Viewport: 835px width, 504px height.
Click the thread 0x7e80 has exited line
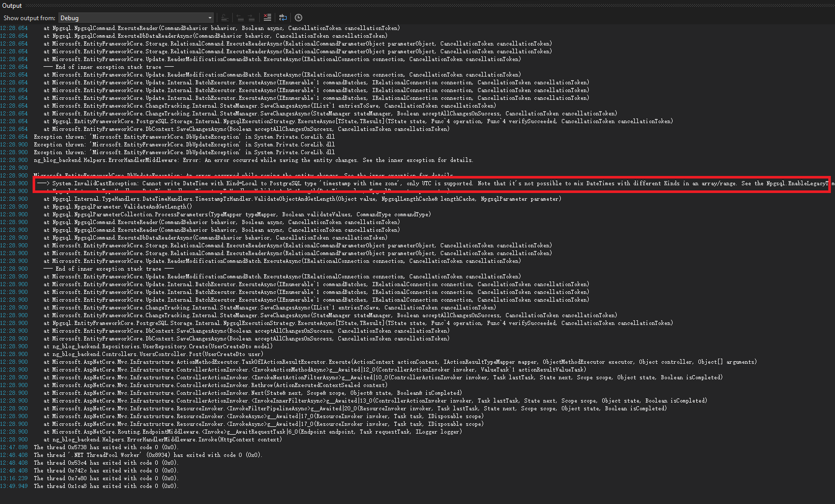(106, 479)
